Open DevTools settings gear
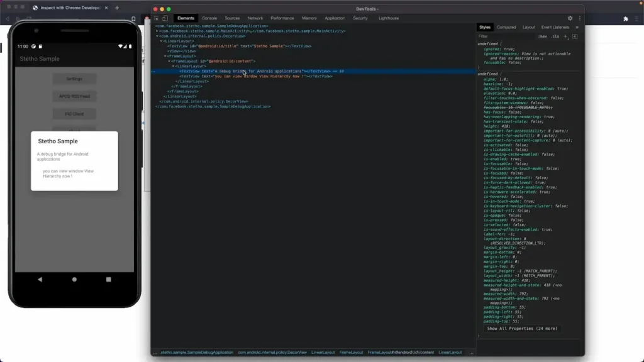This screenshot has width=644, height=362. pos(570,18)
